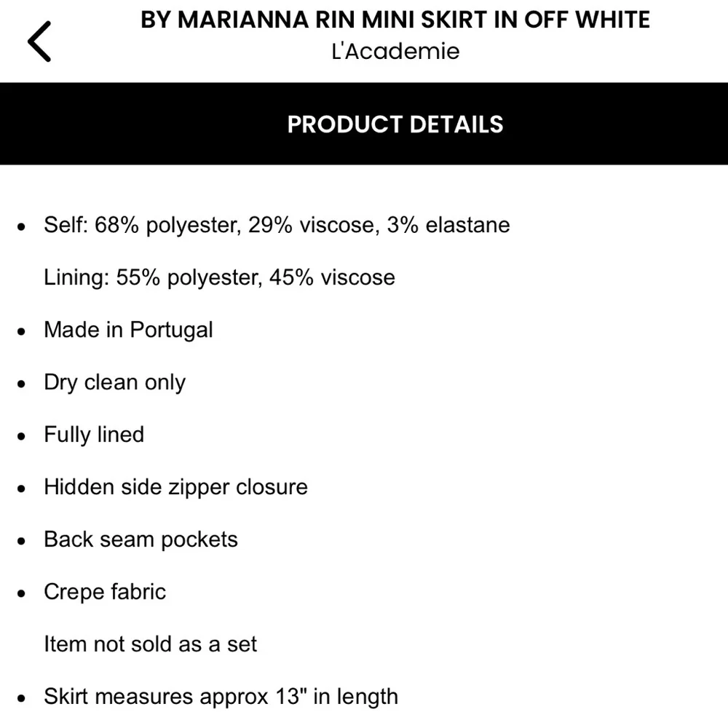Image resolution: width=728 pixels, height=728 pixels.
Task: Toggle the Dry clean only row
Action: pyautogui.click(x=114, y=382)
